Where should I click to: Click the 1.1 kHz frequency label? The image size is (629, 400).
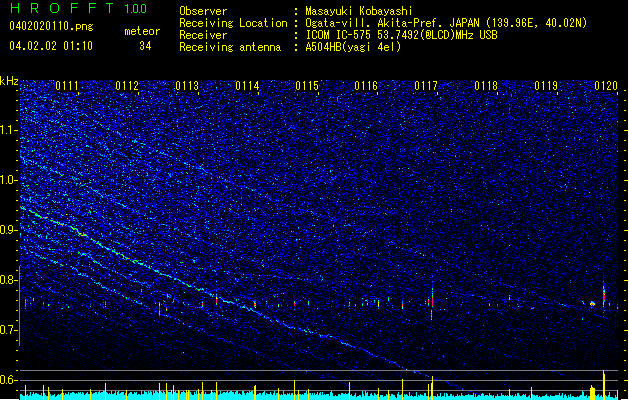[x=8, y=130]
